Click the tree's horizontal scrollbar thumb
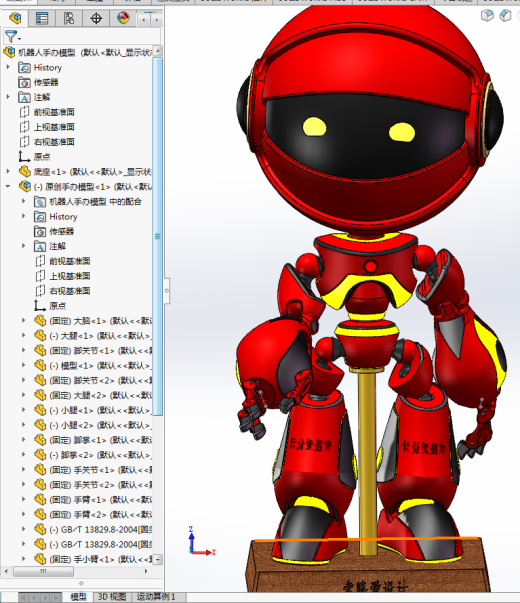The image size is (520, 603). pyautogui.click(x=43, y=571)
